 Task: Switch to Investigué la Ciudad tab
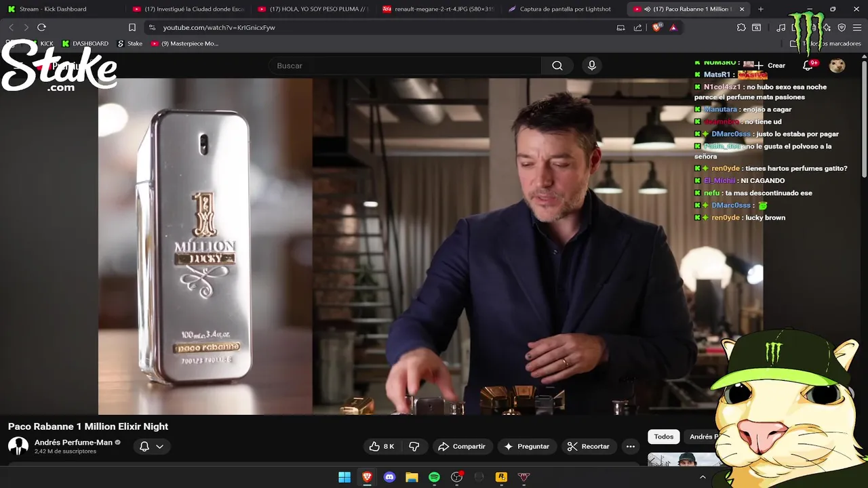[x=188, y=9]
